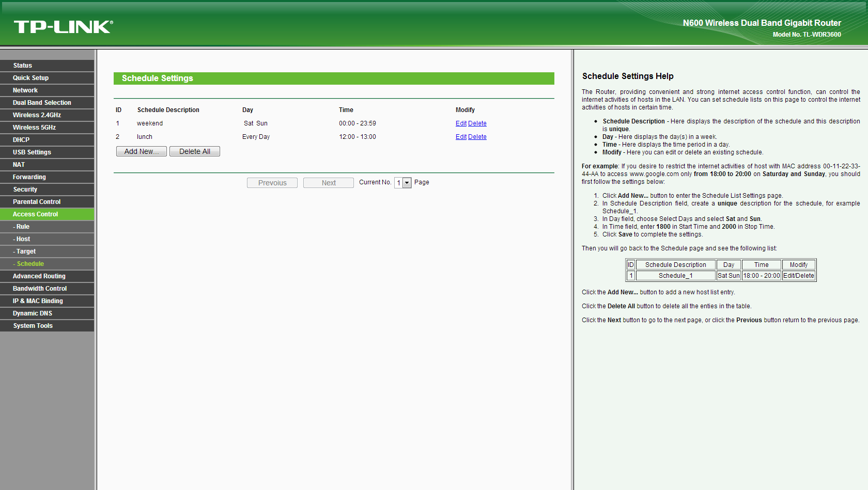This screenshot has width=868, height=490.
Task: Click the model number TL-WDR3600 text
Action: (807, 35)
